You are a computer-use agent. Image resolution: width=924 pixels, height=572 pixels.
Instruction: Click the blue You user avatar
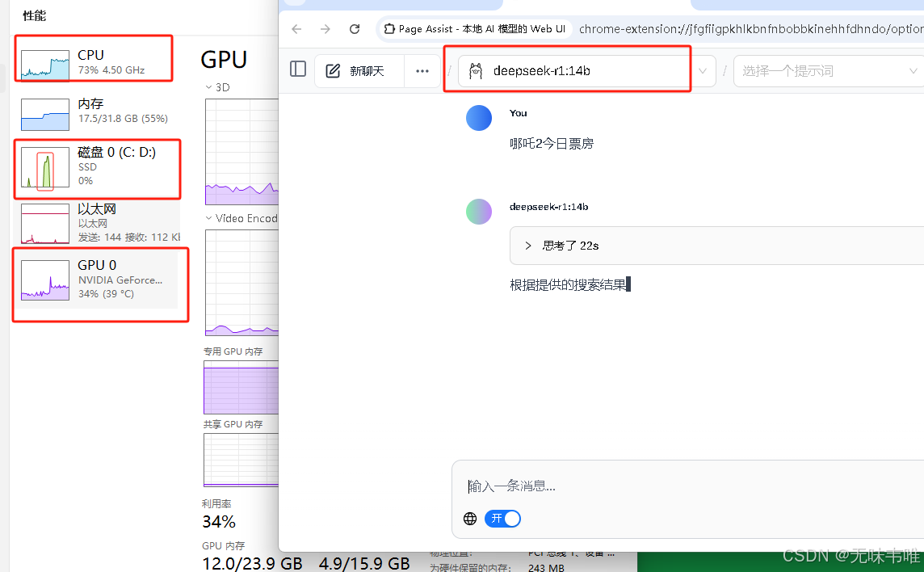point(478,118)
